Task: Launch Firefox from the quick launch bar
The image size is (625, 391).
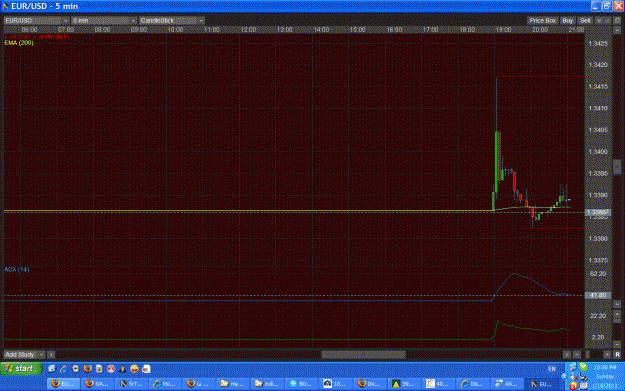Action: coord(87,369)
